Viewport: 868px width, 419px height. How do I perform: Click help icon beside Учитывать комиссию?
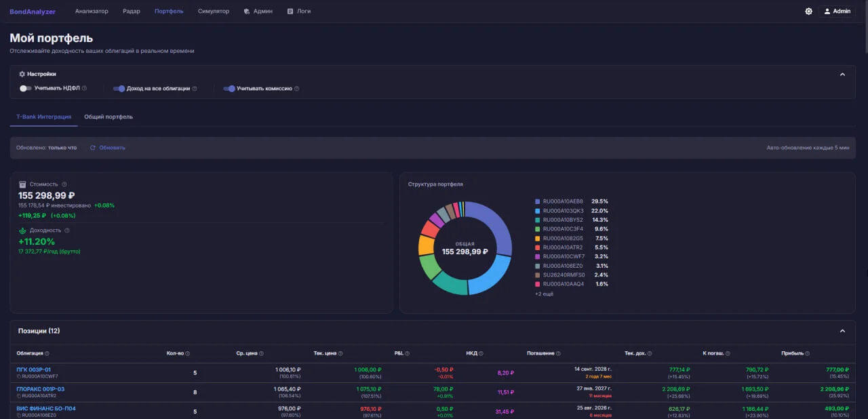point(296,88)
